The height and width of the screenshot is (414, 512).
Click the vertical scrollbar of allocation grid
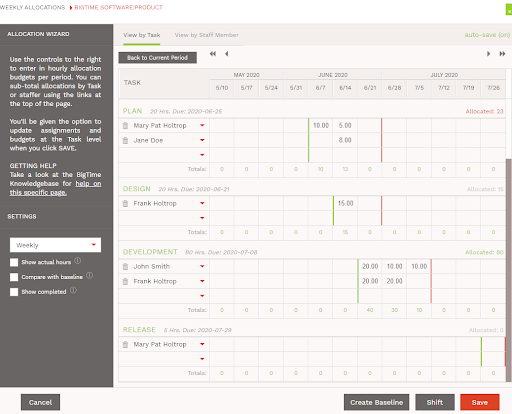(508, 270)
